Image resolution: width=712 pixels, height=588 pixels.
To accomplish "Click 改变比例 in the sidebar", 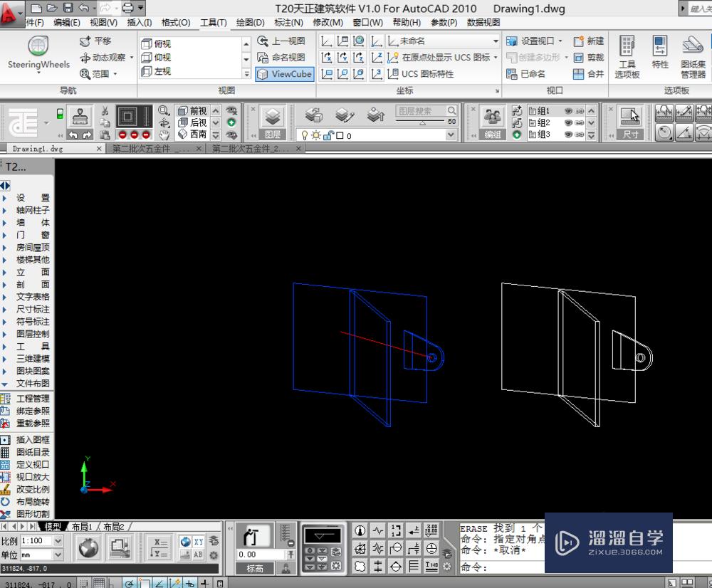I will [x=26, y=490].
